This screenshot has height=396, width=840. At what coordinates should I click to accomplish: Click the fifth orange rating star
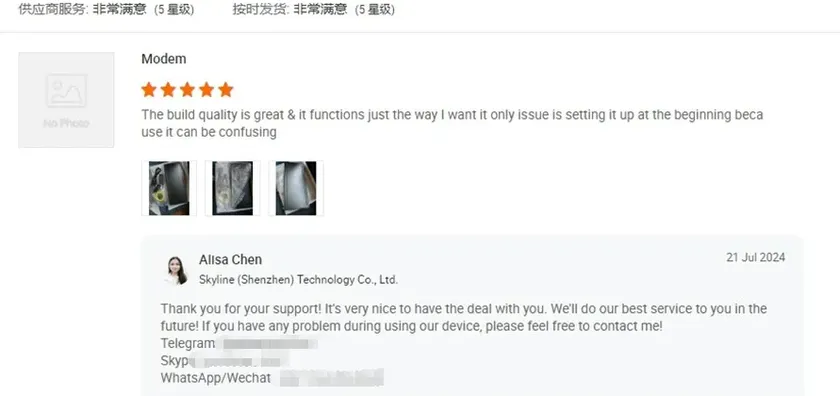click(x=226, y=89)
